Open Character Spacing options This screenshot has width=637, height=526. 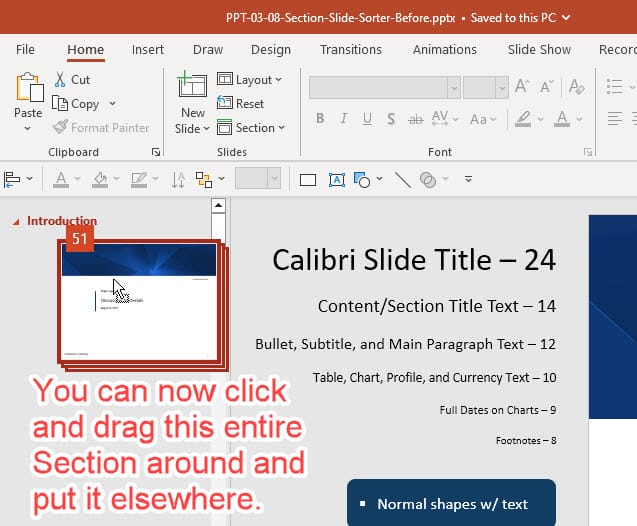[x=444, y=119]
